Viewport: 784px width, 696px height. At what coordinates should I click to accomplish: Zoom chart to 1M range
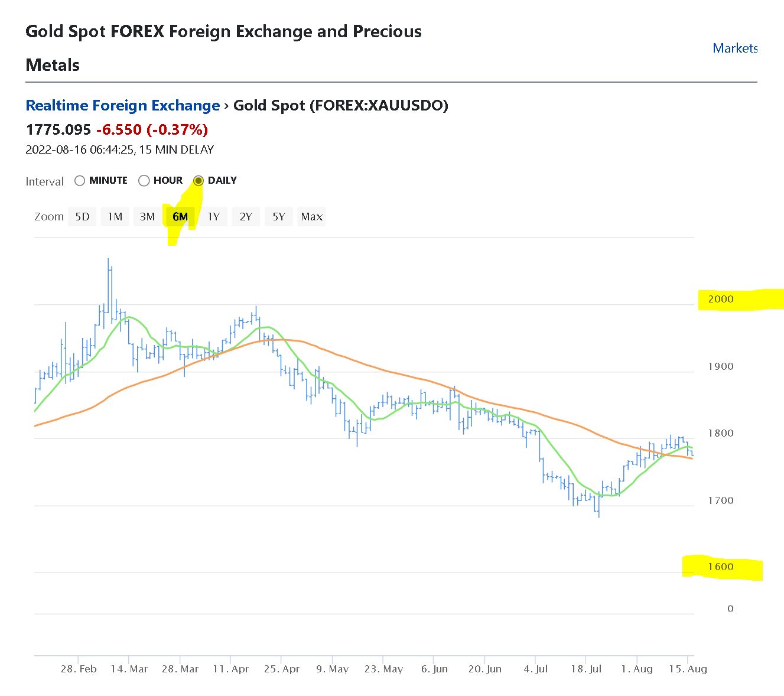point(115,217)
